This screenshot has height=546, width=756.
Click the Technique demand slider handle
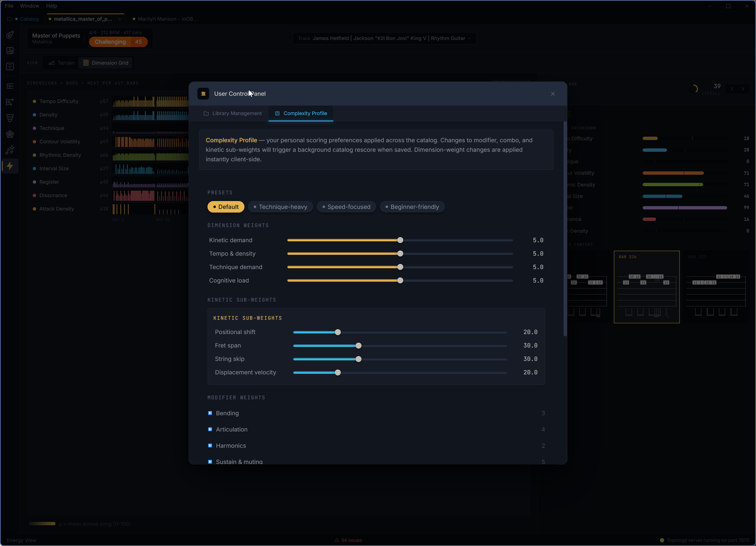(x=400, y=267)
